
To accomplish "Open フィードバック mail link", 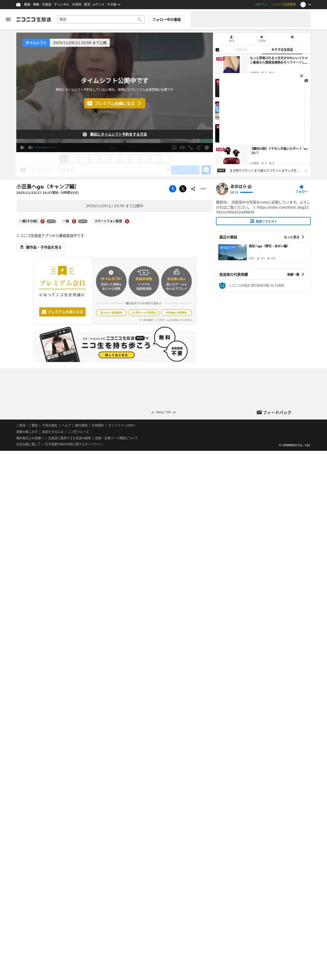I will [274, 412].
